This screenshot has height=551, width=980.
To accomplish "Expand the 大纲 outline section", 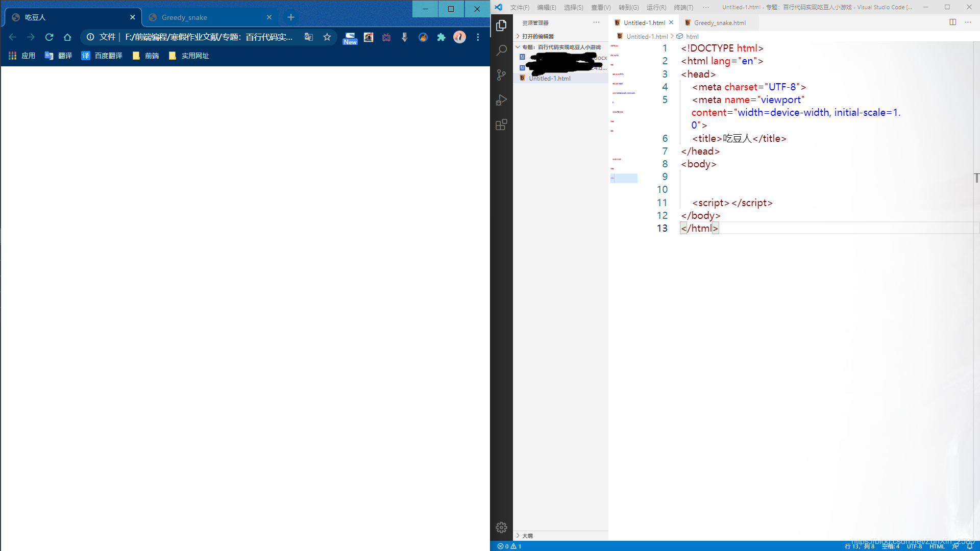I will [x=527, y=536].
